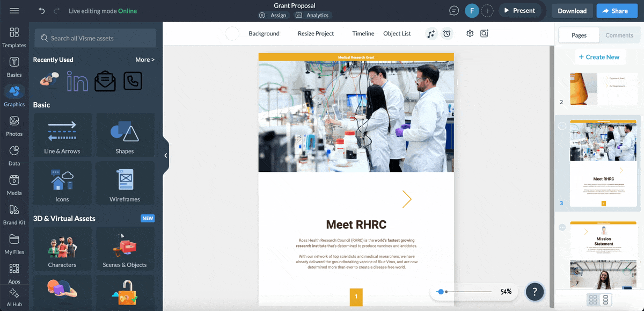Image resolution: width=644 pixels, height=311 pixels.
Task: Create a new page with Create New
Action: pyautogui.click(x=599, y=56)
